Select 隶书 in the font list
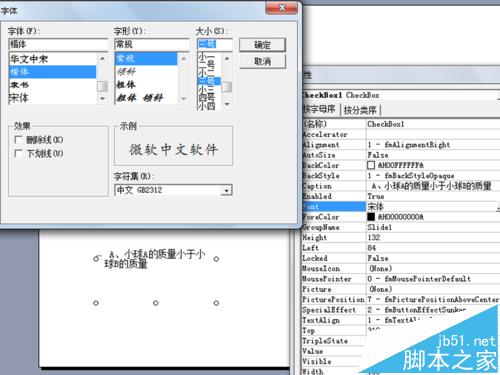Image resolution: width=500 pixels, height=375 pixels. (x=53, y=85)
